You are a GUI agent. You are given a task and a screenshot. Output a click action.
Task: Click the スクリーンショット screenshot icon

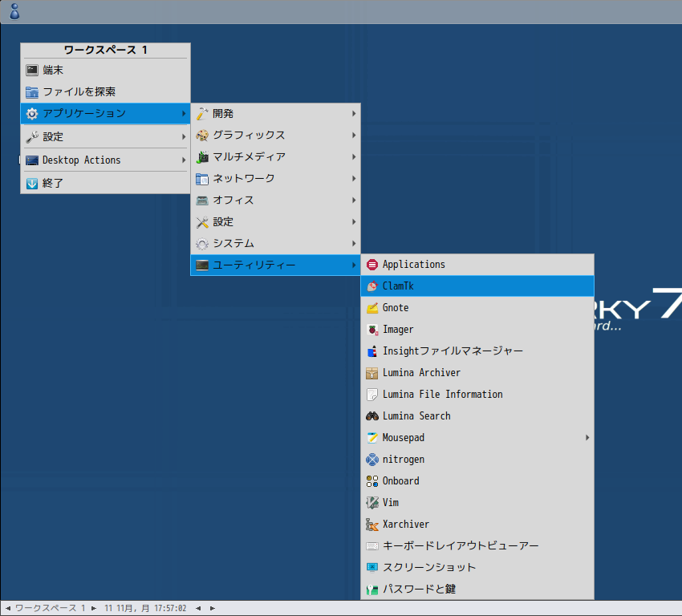tap(371, 567)
